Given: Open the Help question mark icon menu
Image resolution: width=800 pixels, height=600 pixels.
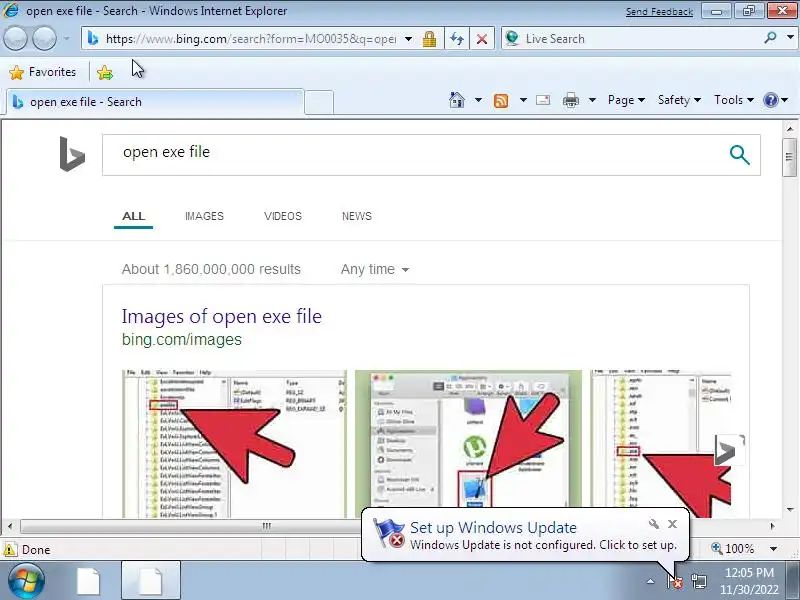Looking at the screenshot, I should coord(776,100).
